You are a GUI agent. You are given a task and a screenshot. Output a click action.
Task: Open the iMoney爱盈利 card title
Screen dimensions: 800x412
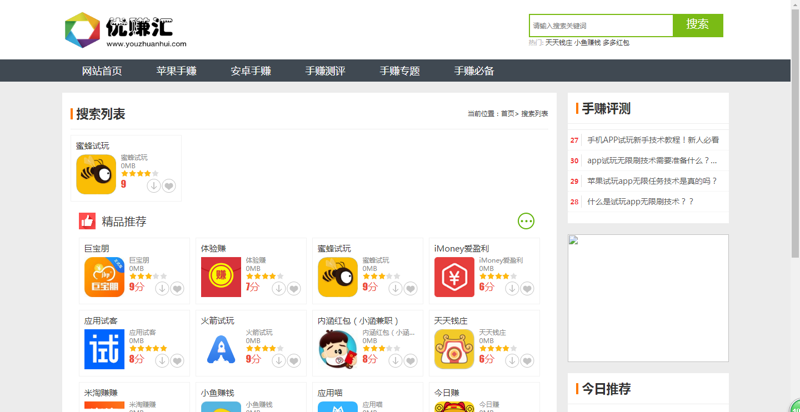pyautogui.click(x=462, y=248)
